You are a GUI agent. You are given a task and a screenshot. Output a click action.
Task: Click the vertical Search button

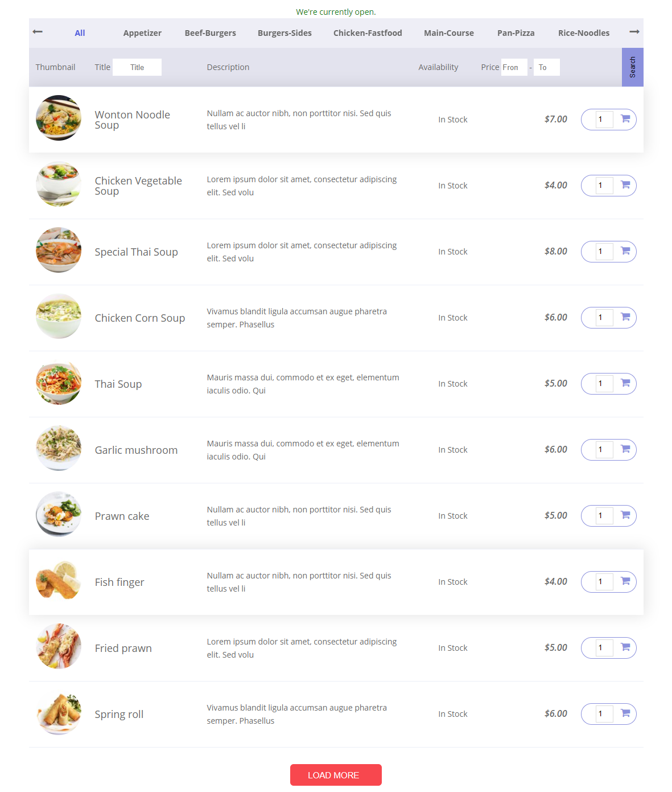pyautogui.click(x=632, y=67)
